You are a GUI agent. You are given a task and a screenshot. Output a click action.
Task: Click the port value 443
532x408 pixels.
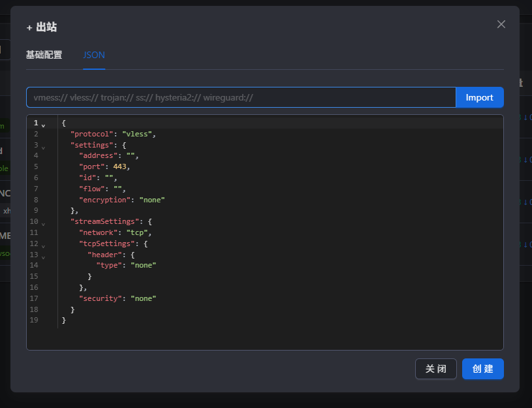pos(119,166)
